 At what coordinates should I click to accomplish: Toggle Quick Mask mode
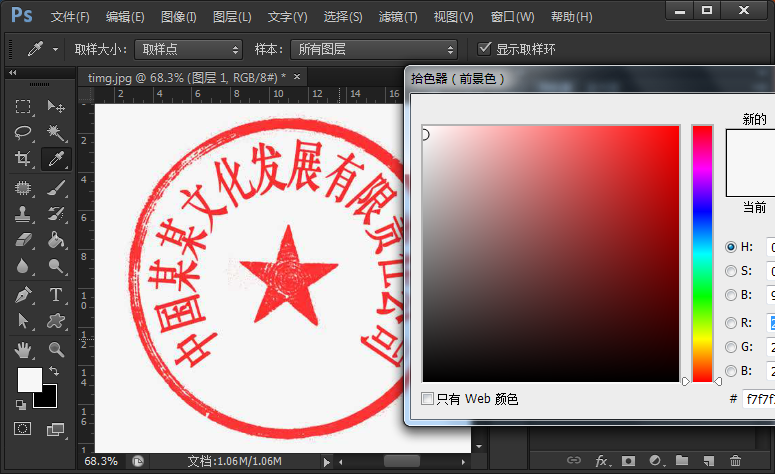23,429
